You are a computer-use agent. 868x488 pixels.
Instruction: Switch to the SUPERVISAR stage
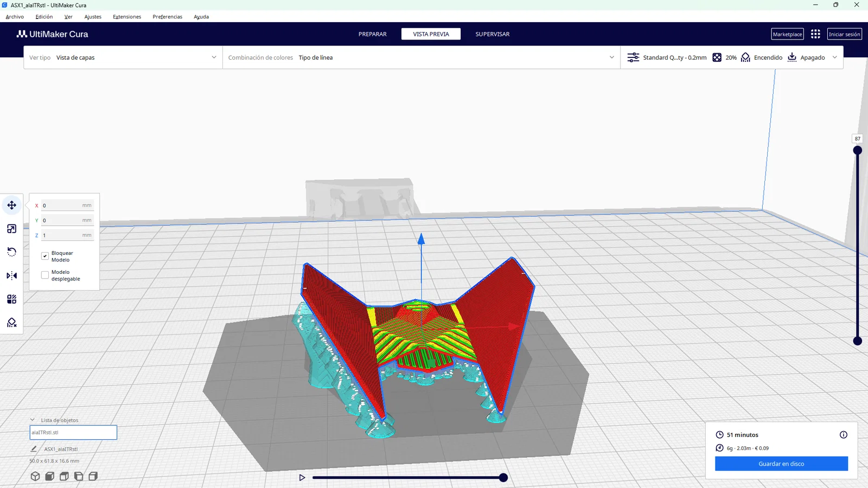coord(493,34)
